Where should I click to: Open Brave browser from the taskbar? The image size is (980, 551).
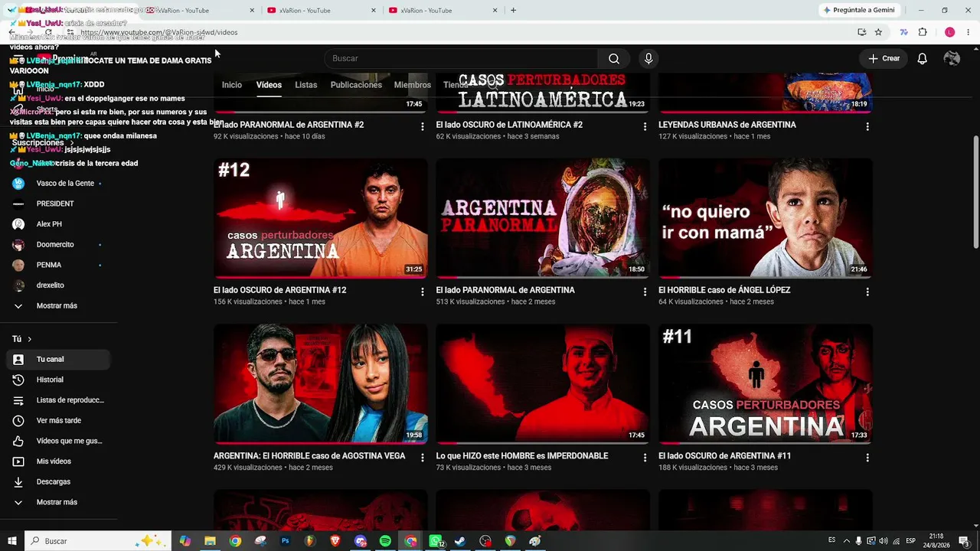[x=335, y=541]
